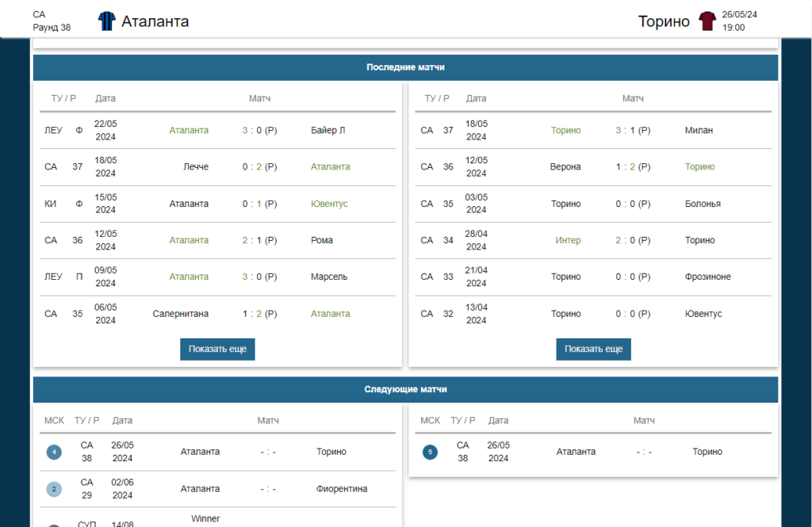Open Торино 0:0 Болонья score
The height and width of the screenshot is (527, 812).
coord(633,204)
